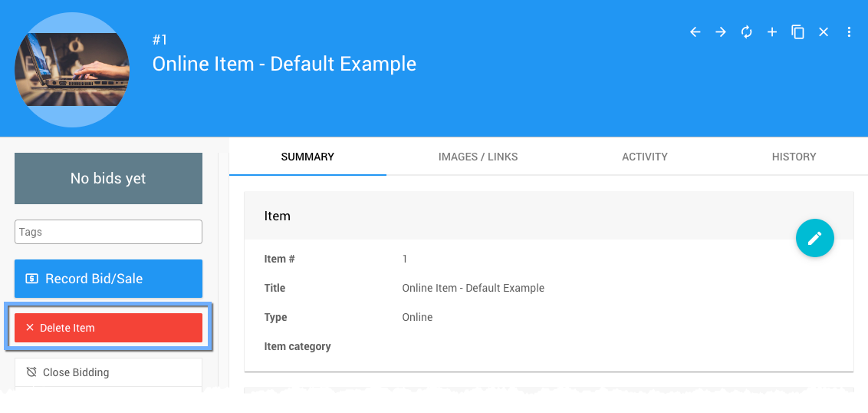Go to the previous item arrow
868x413 pixels.
click(695, 32)
